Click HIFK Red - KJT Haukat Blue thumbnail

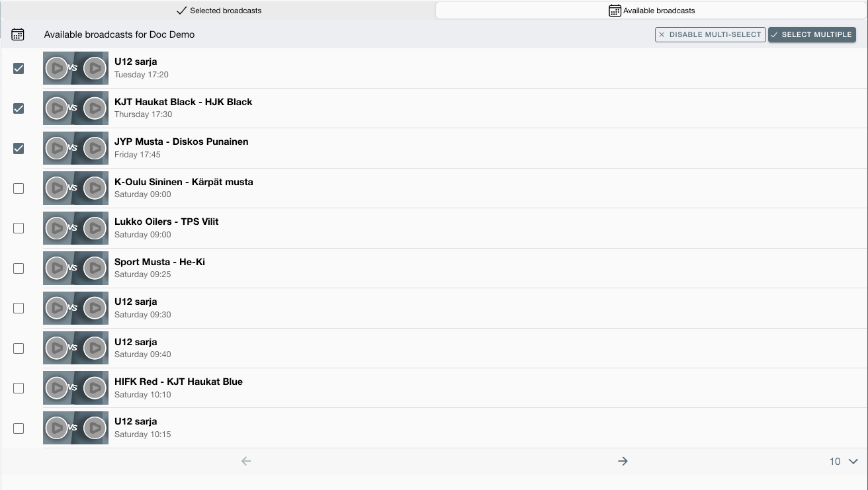75,388
